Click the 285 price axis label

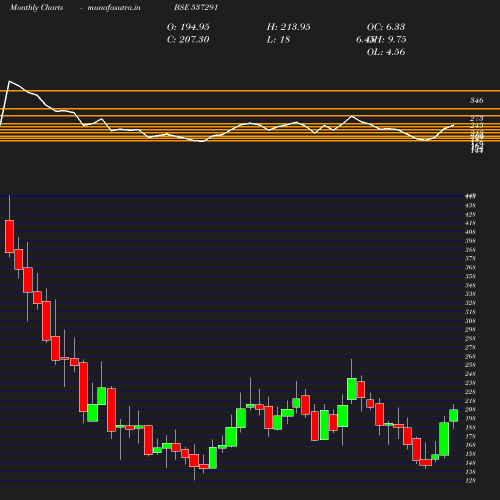pos(470,339)
